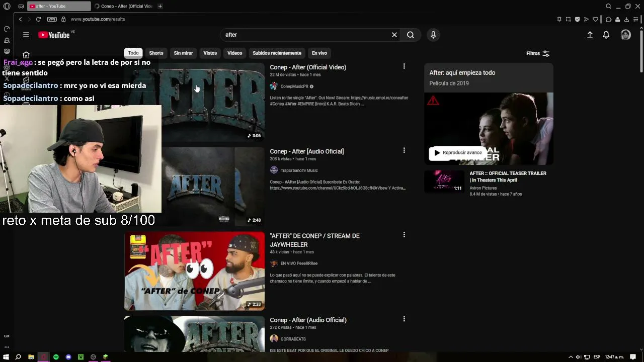Open the YouTube account avatar menu
Screen dimensions: 644x362
pos(626,35)
